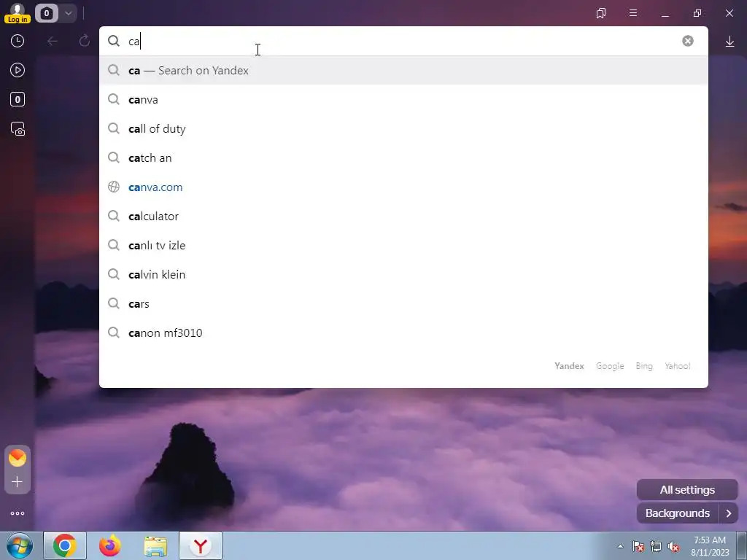Switch search engine to Yahoo!
The height and width of the screenshot is (560, 747).
(678, 366)
